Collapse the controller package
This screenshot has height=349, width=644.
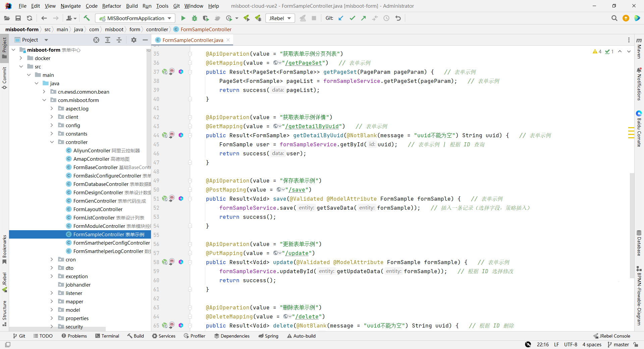click(52, 142)
